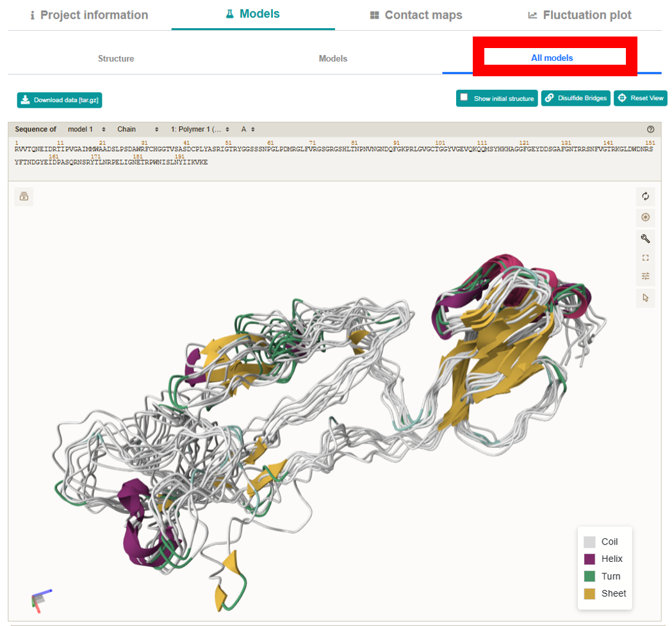This screenshot has height=626, width=672.
Task: Toggle the fullscreen expand icon
Action: click(646, 258)
